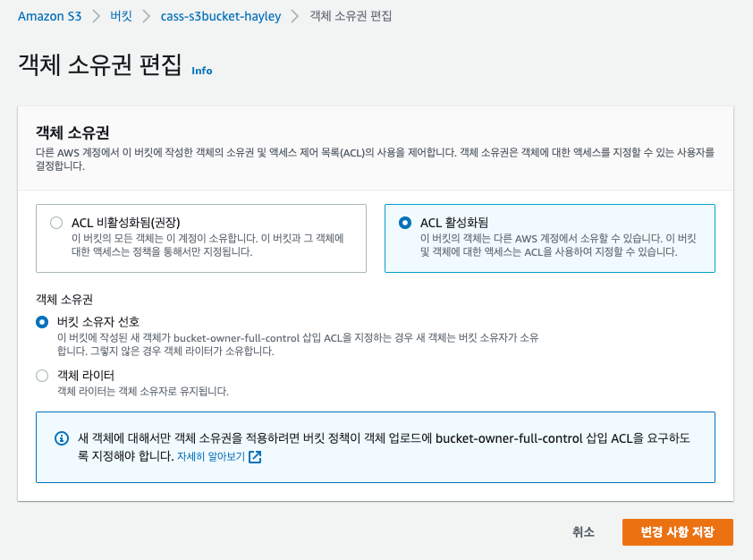This screenshot has width=753, height=560.
Task: Select ACL 비활성화됨(권장) radio option
Action: click(x=56, y=223)
